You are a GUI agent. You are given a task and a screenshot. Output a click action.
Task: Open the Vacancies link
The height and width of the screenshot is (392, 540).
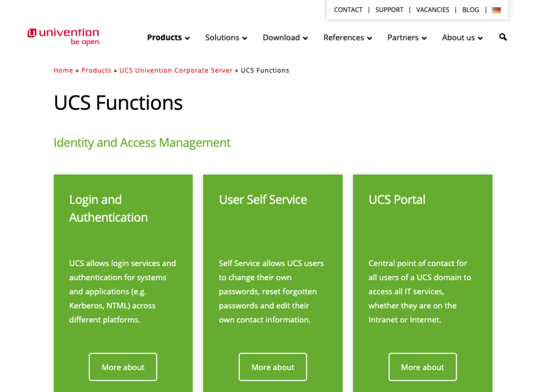click(432, 10)
